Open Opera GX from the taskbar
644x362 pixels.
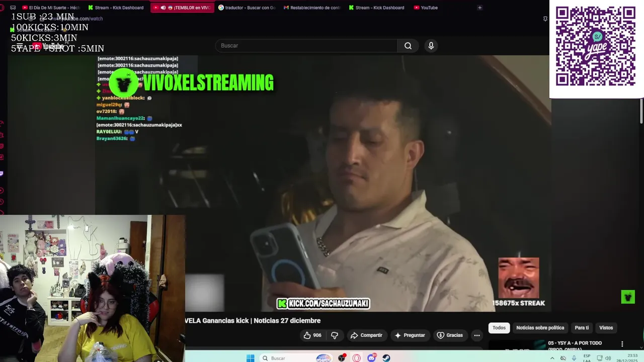pyautogui.click(x=357, y=358)
